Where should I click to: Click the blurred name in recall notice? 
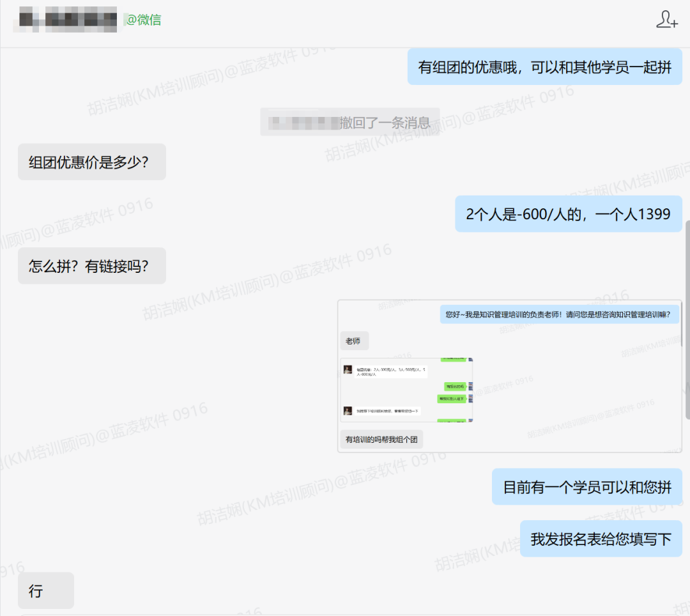click(302, 121)
